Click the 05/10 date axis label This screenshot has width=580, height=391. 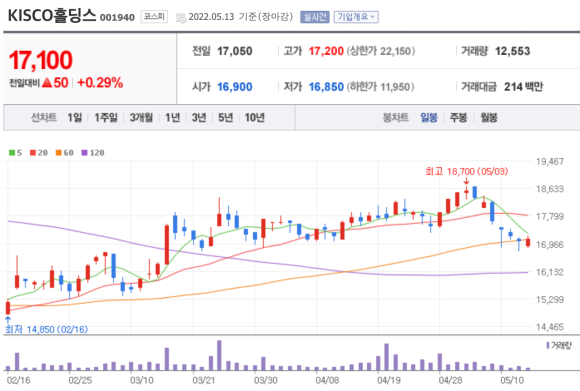[x=512, y=380]
